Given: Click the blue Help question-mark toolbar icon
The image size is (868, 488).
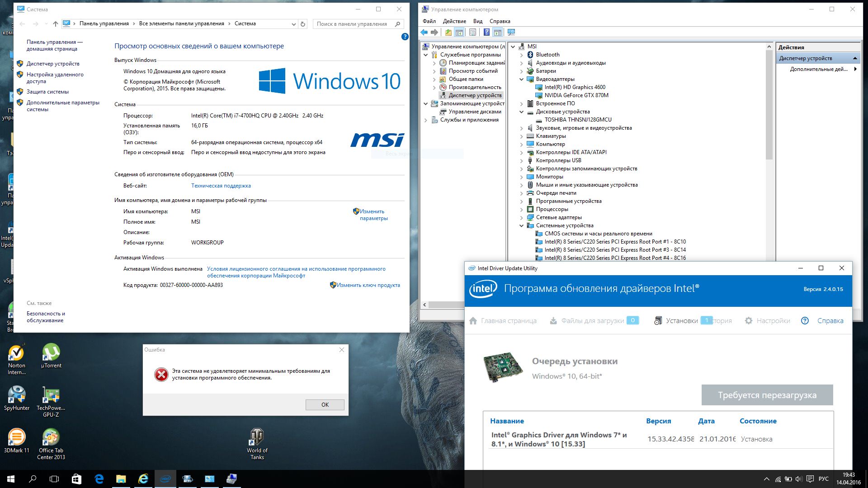Looking at the screenshot, I should pyautogui.click(x=486, y=32).
